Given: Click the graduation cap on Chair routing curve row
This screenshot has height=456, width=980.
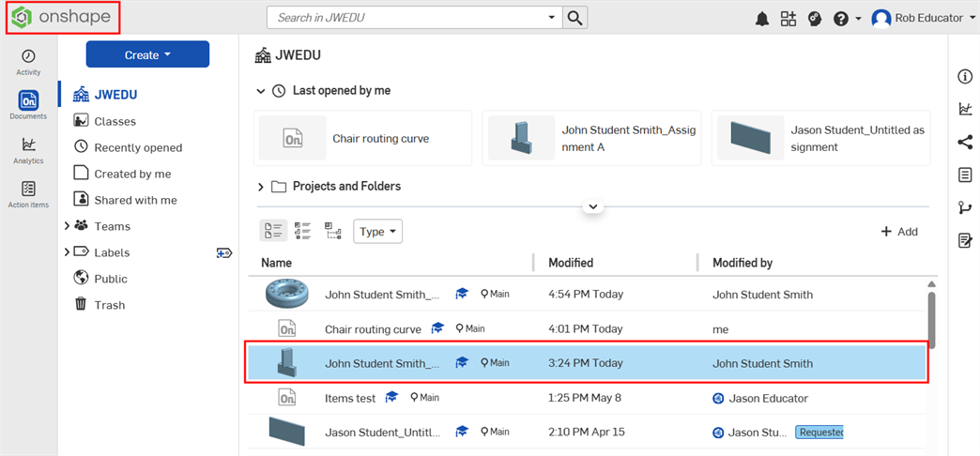Looking at the screenshot, I should click(437, 328).
